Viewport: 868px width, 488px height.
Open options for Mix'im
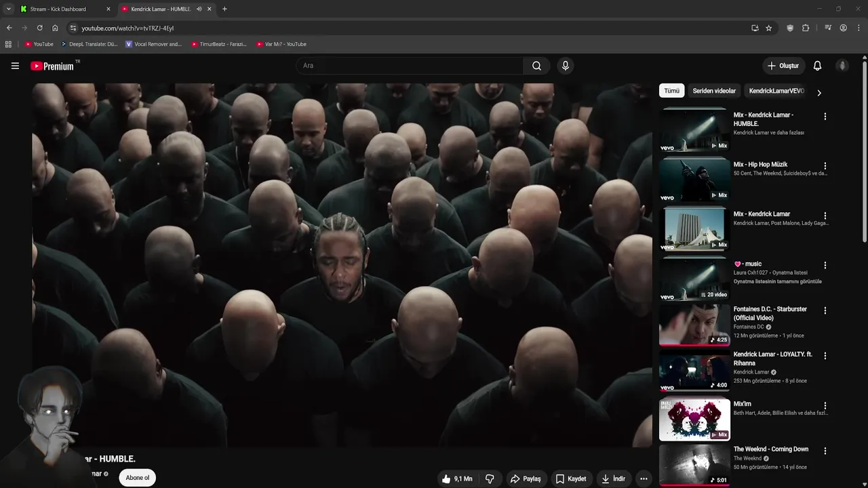click(825, 405)
